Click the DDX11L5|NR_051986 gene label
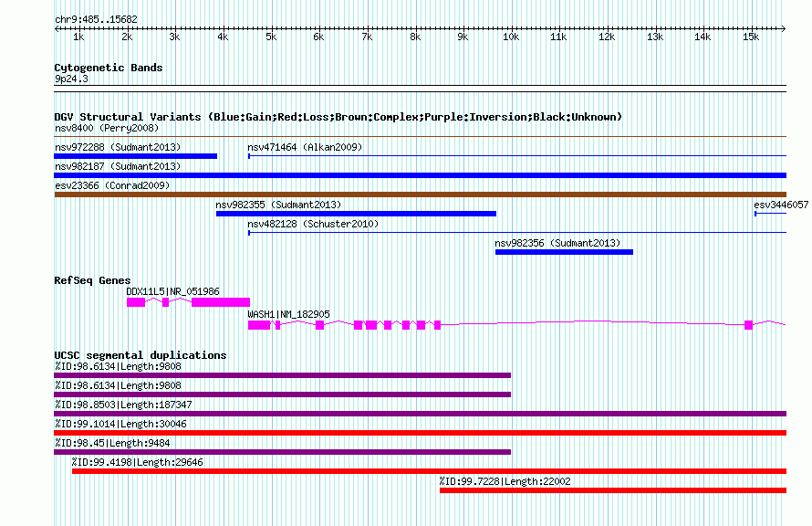Screen dimensions: 812x526 [x=173, y=291]
